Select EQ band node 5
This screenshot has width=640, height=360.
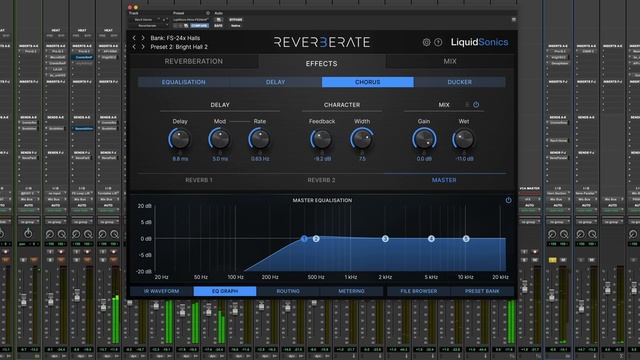point(466,239)
